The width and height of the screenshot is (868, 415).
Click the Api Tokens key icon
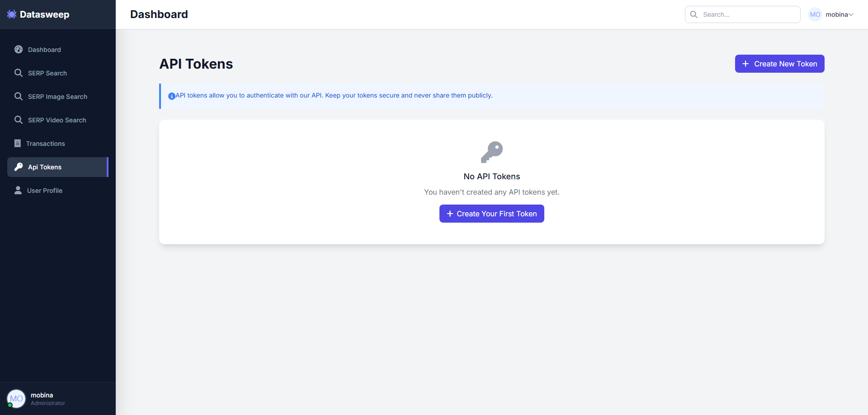click(18, 167)
